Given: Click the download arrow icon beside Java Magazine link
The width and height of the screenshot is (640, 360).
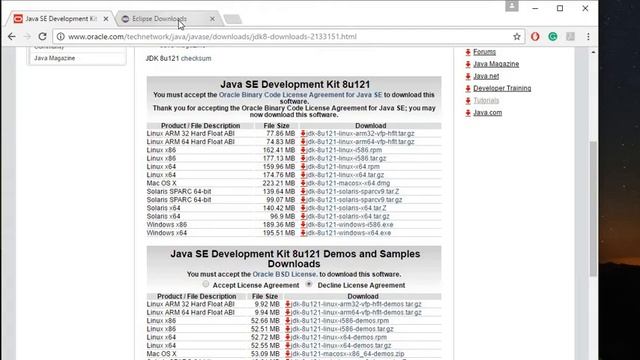Looking at the screenshot, I should (468, 64).
